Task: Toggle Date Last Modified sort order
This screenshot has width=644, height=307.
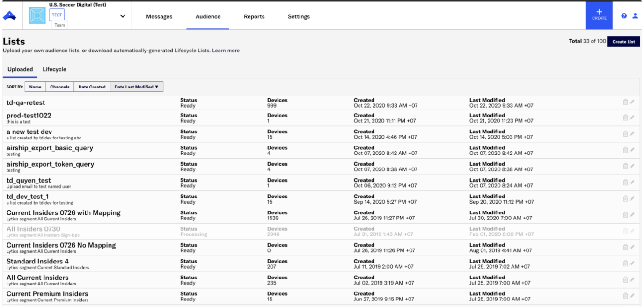Action: (136, 87)
